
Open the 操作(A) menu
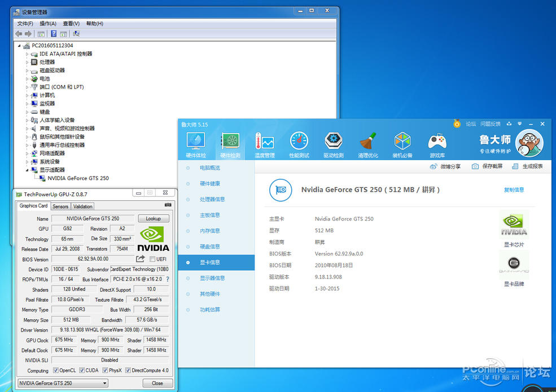48,23
